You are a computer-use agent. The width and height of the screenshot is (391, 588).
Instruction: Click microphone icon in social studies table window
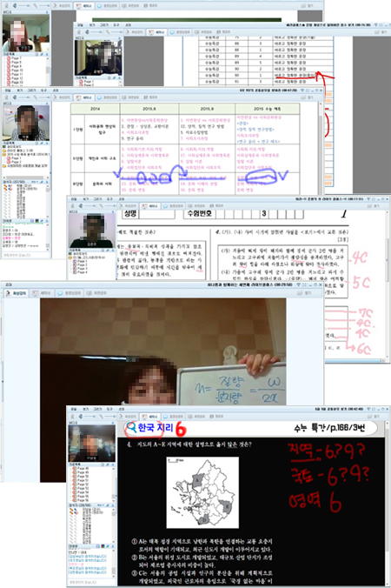point(6,97)
